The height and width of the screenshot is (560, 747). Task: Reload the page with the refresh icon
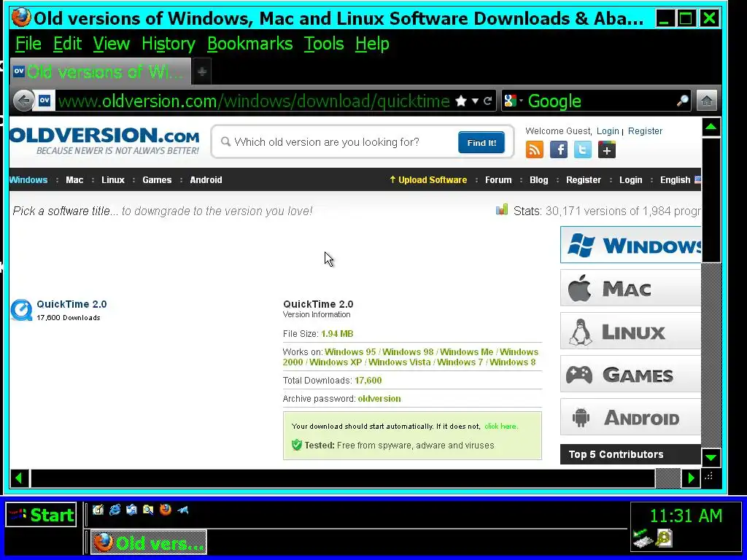pos(487,101)
